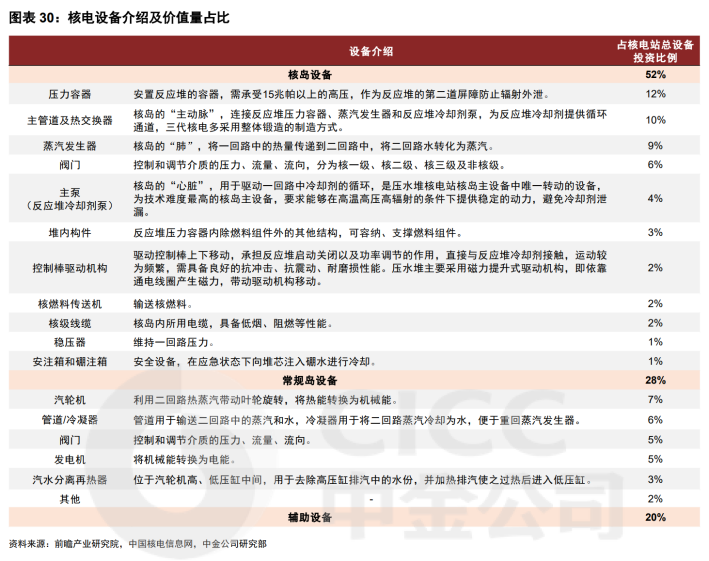Select the 压力容器 row label
The image size is (709, 561).
[70, 94]
